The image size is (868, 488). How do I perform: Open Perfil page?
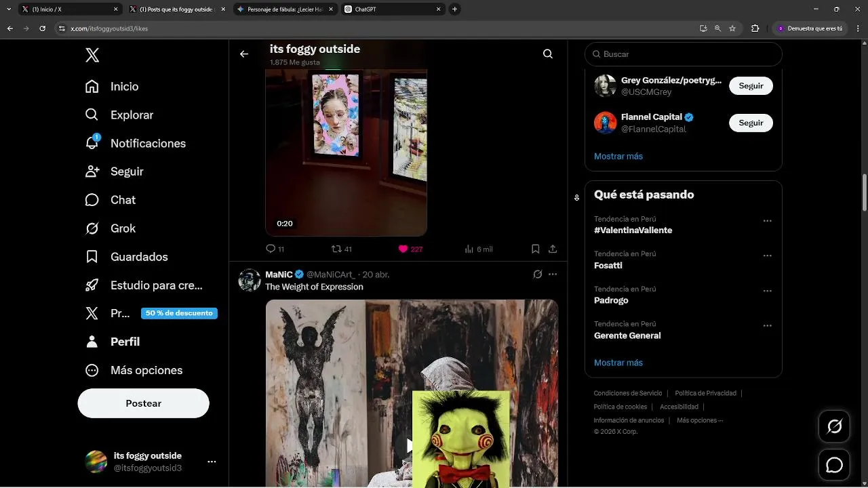tap(113, 342)
